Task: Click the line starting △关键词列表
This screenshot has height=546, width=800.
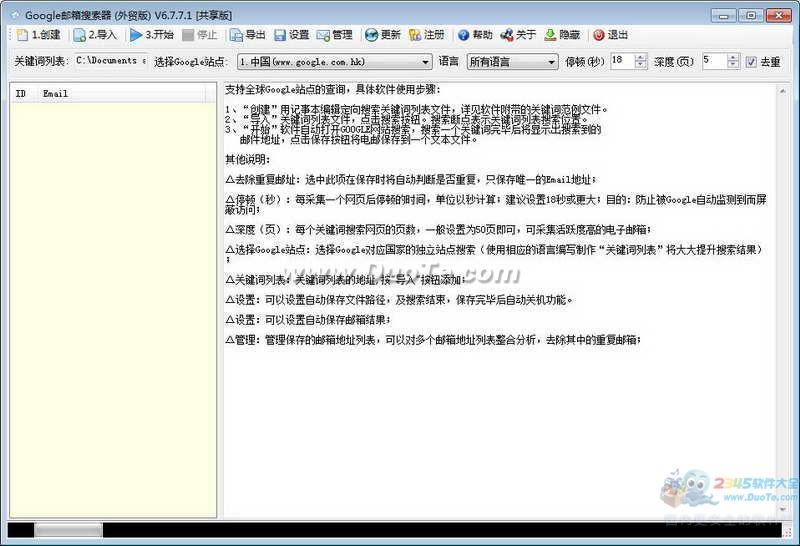Action: pyautogui.click(x=345, y=280)
